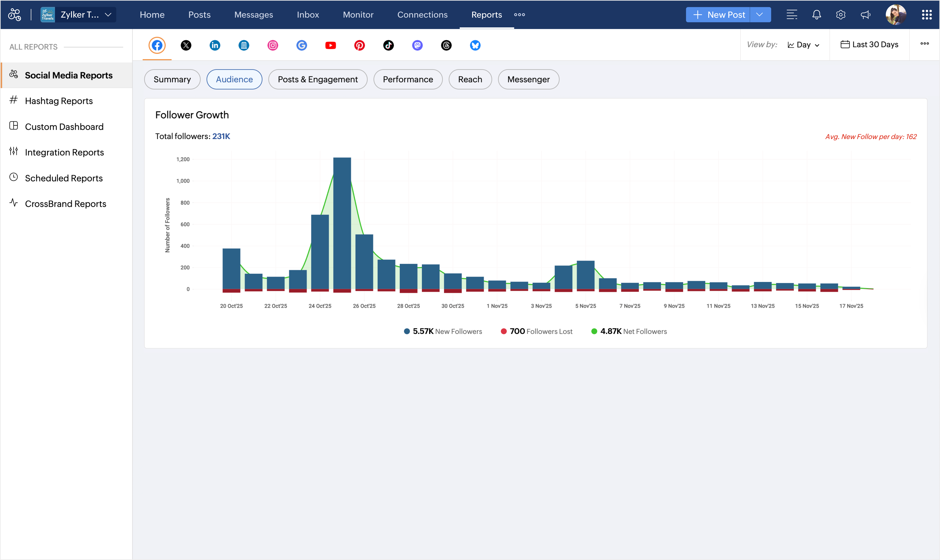Switch to the Posts & Engagement tab

pyautogui.click(x=318, y=79)
